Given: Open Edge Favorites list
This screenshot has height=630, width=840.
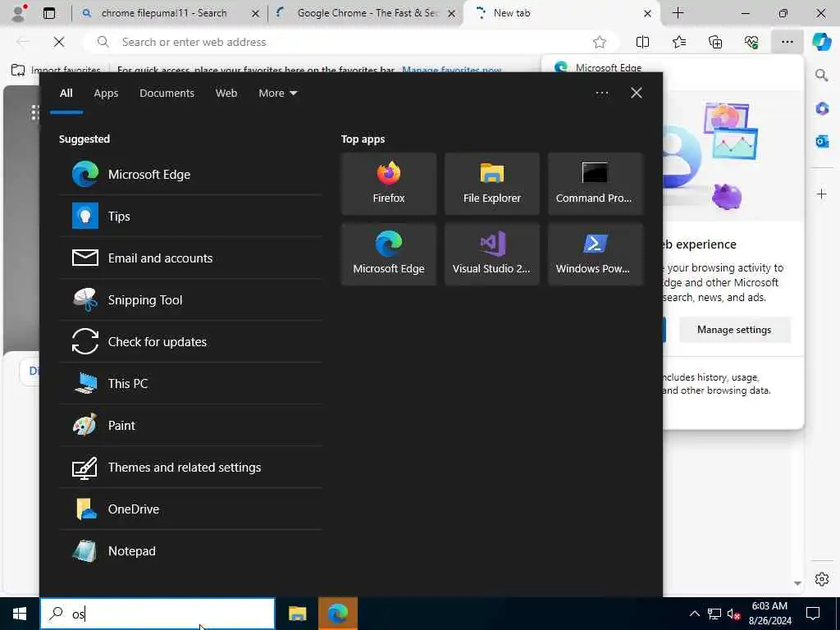Looking at the screenshot, I should pyautogui.click(x=678, y=42).
